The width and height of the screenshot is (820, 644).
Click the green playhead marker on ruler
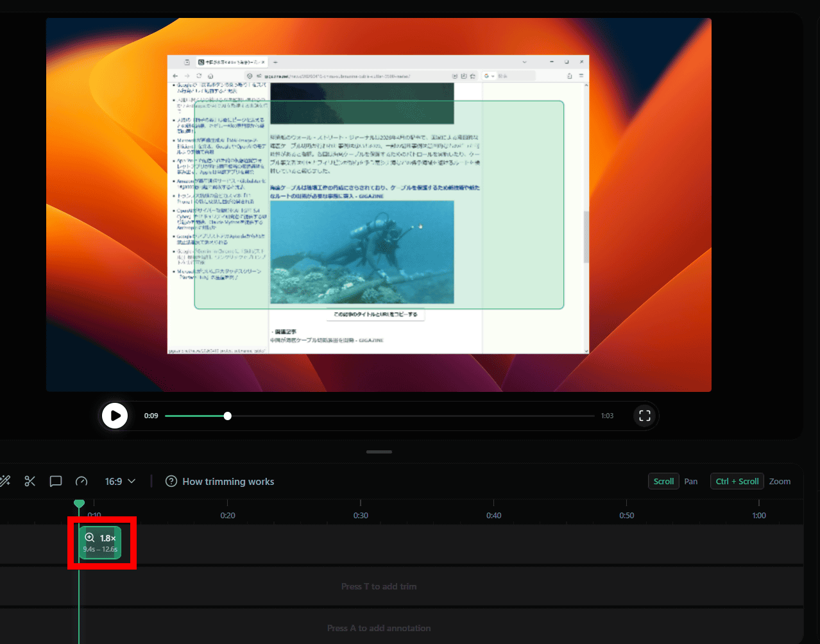pyautogui.click(x=79, y=504)
